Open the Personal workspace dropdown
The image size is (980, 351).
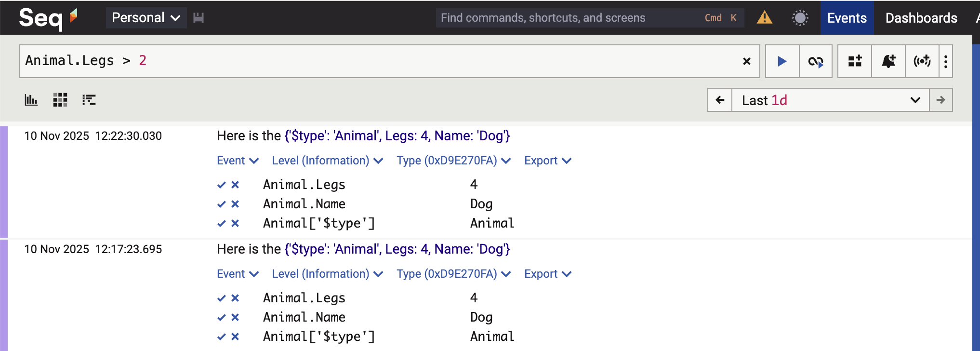(x=146, y=18)
